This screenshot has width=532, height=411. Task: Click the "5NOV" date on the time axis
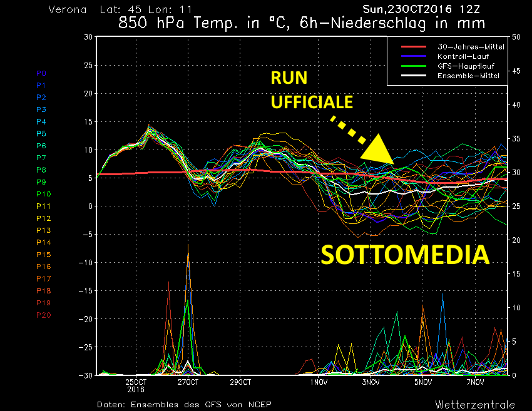click(x=423, y=382)
